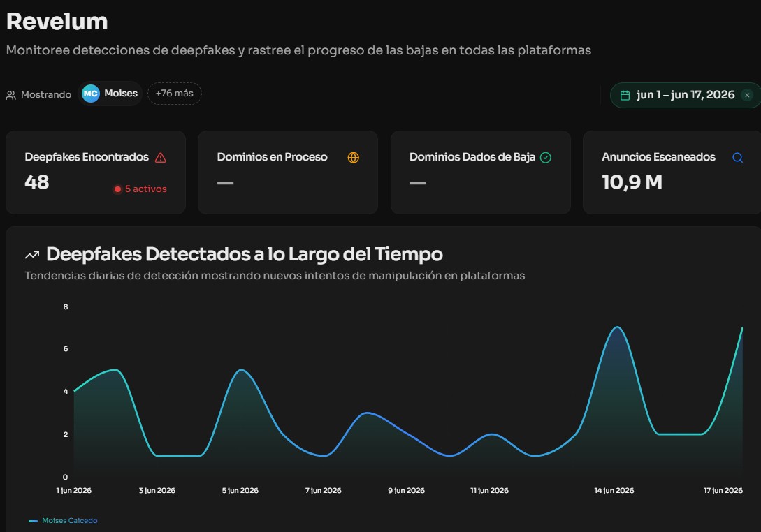Click the 1 jun 2026 axis label
Image resolution: width=761 pixels, height=532 pixels.
(x=74, y=490)
